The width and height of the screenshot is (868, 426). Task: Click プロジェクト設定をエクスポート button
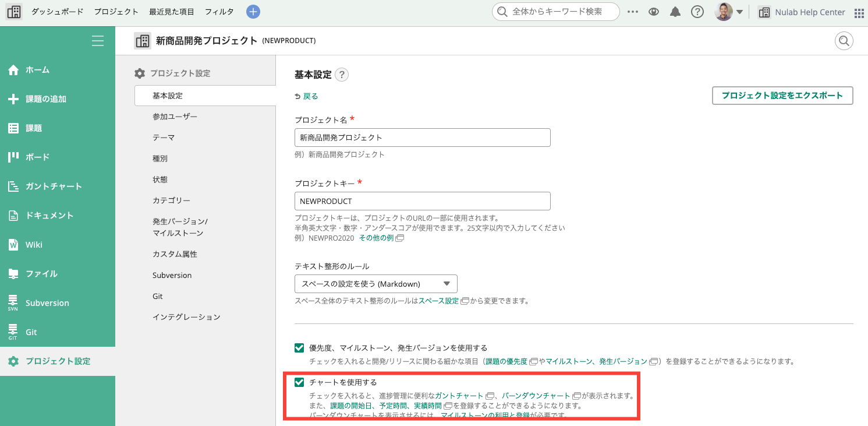tap(782, 96)
